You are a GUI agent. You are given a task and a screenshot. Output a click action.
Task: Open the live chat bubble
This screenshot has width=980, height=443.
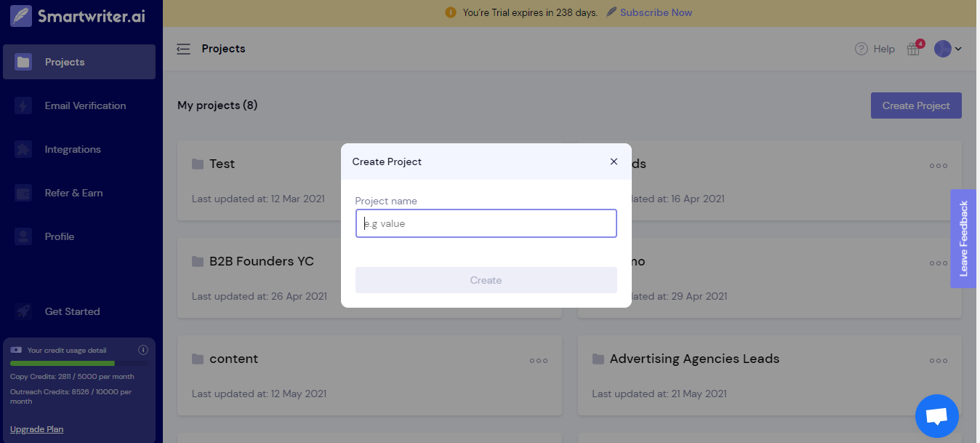tap(936, 416)
